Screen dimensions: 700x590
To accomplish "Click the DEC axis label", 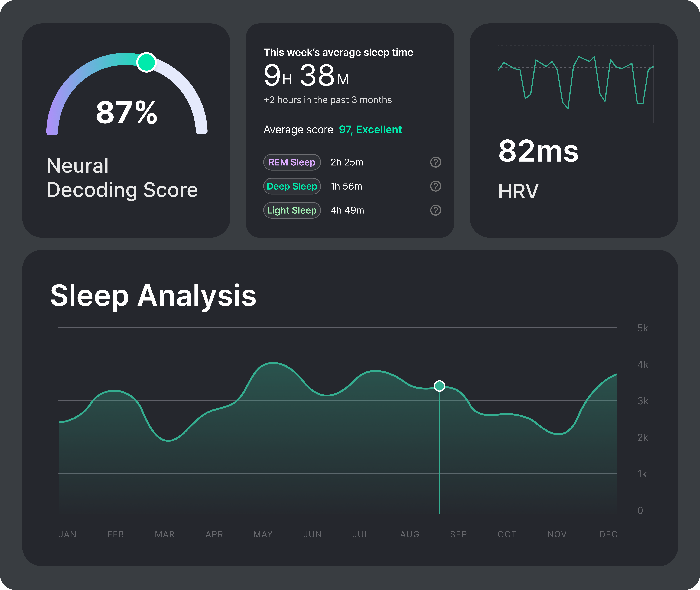I will tap(608, 534).
